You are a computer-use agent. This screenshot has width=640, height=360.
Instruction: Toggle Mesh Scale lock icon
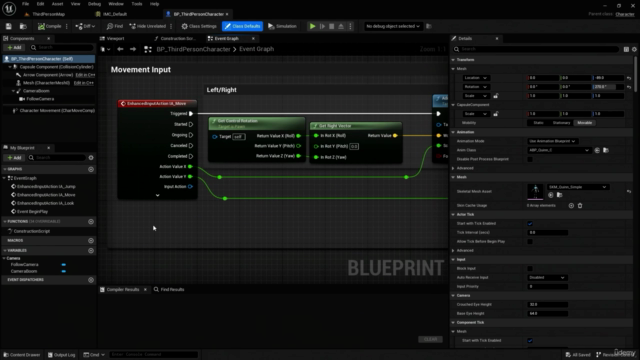(x=496, y=96)
